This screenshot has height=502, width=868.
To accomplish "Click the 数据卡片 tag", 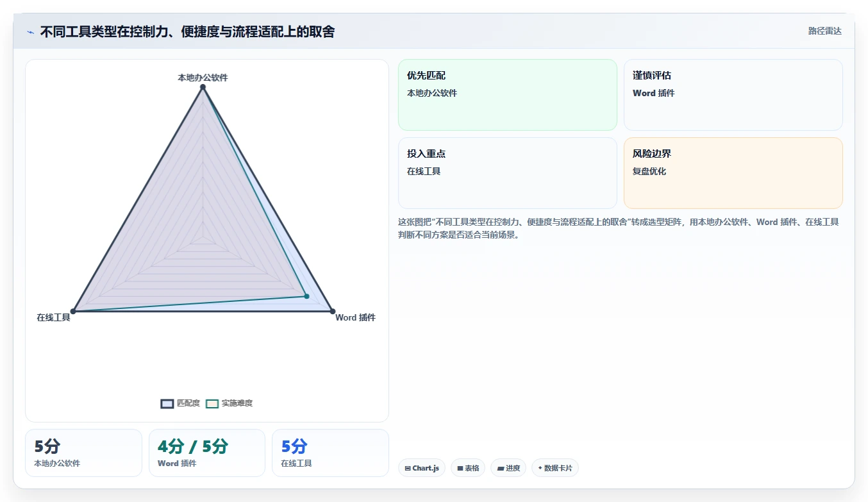I will tap(555, 468).
